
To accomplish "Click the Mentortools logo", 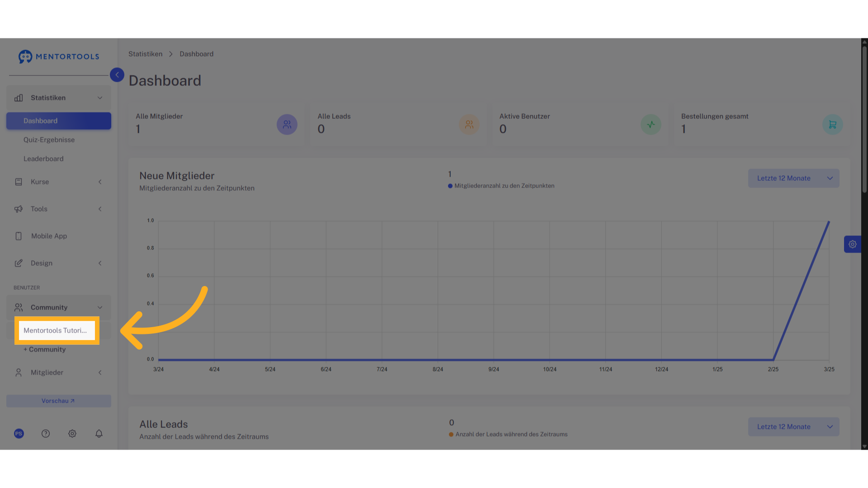I will tap(59, 56).
